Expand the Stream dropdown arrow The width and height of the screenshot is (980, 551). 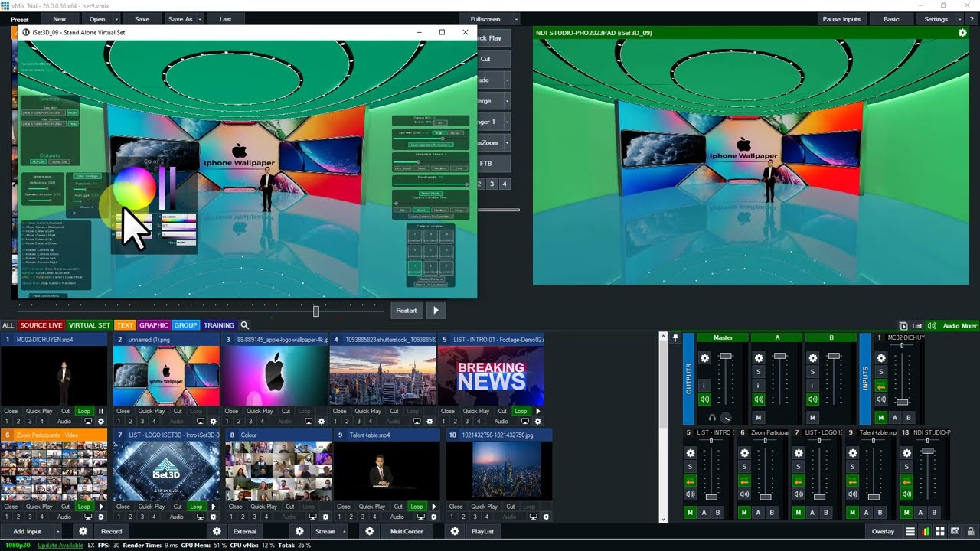point(344,531)
